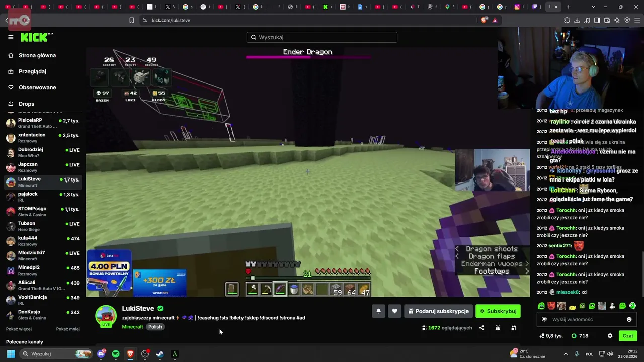Screen dimensions: 644x362
Task: Click the report siren icon
Action: coord(498,328)
